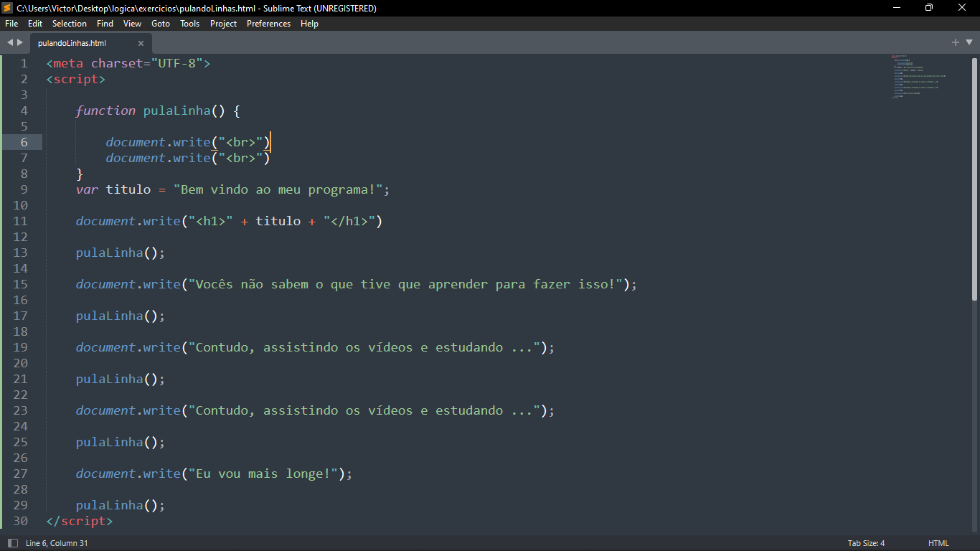Click pulaLinha(); call on line 29
980x551 pixels.
[121, 505]
